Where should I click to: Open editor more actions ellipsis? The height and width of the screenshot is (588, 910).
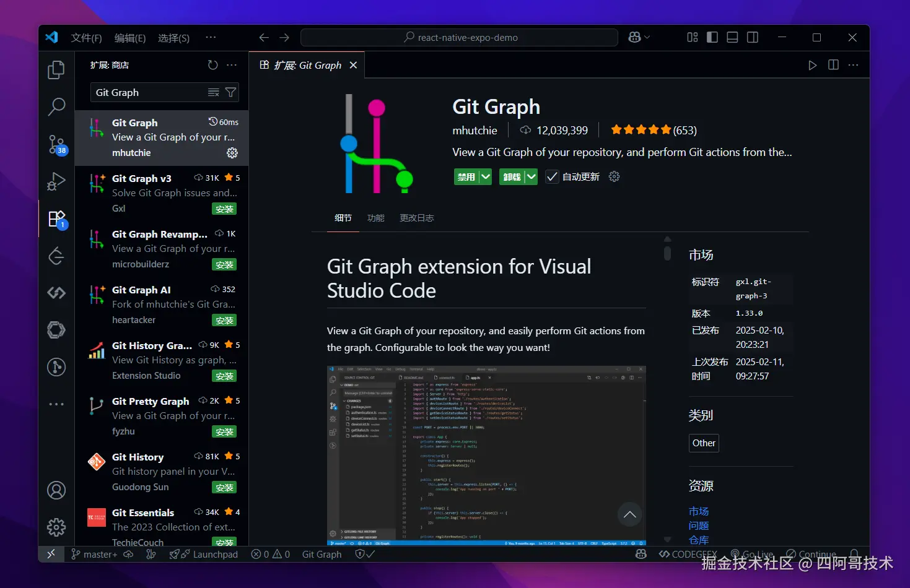click(854, 65)
